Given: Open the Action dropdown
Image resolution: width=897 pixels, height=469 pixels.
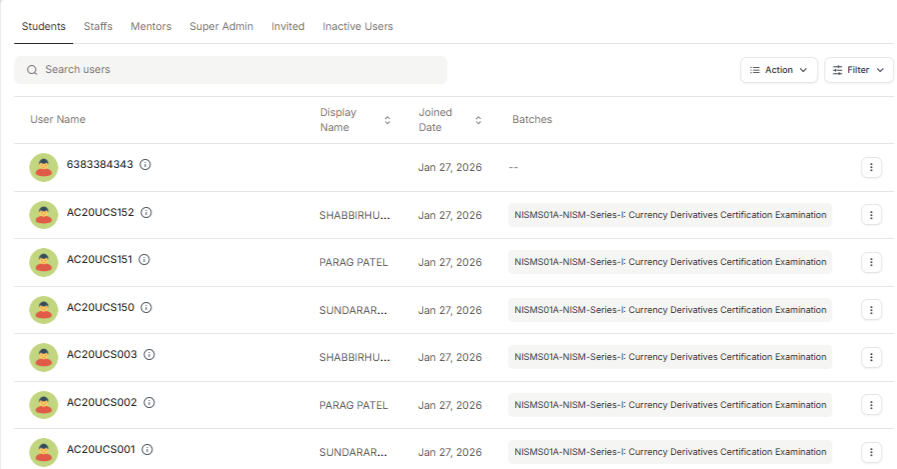Looking at the screenshot, I should pyautogui.click(x=778, y=70).
